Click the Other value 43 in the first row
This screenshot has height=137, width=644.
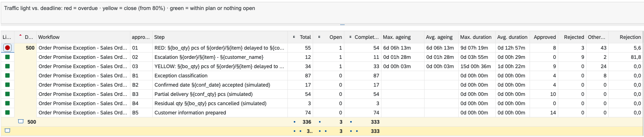pos(604,48)
